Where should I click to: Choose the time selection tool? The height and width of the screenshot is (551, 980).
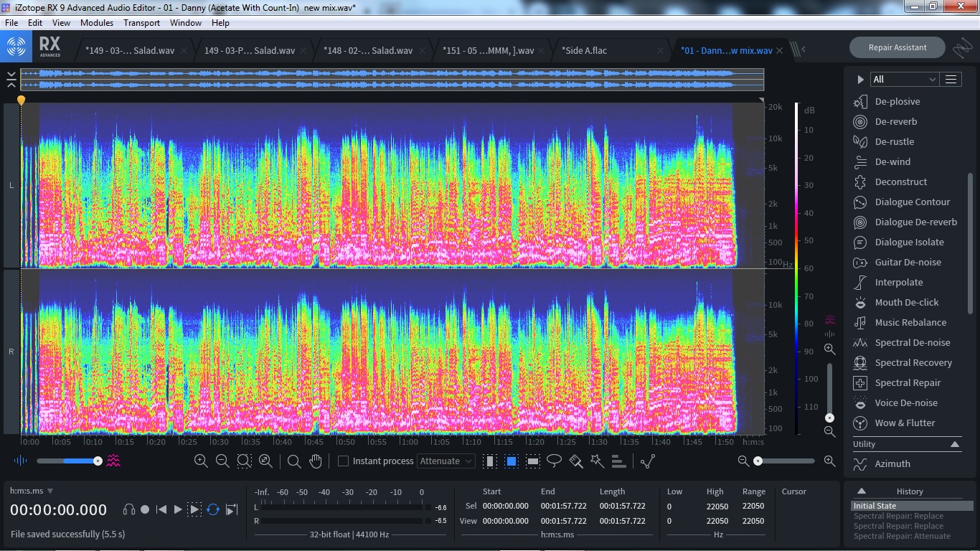coord(490,461)
